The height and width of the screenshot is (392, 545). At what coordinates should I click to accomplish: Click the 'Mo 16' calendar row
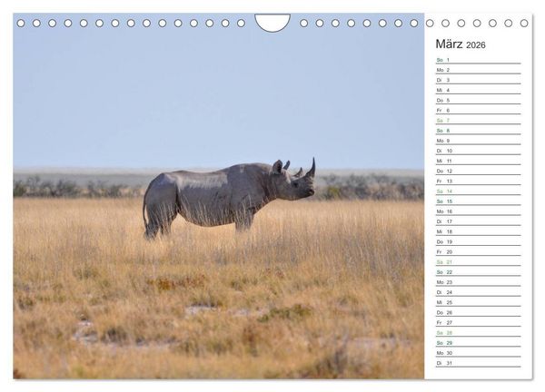(x=479, y=211)
